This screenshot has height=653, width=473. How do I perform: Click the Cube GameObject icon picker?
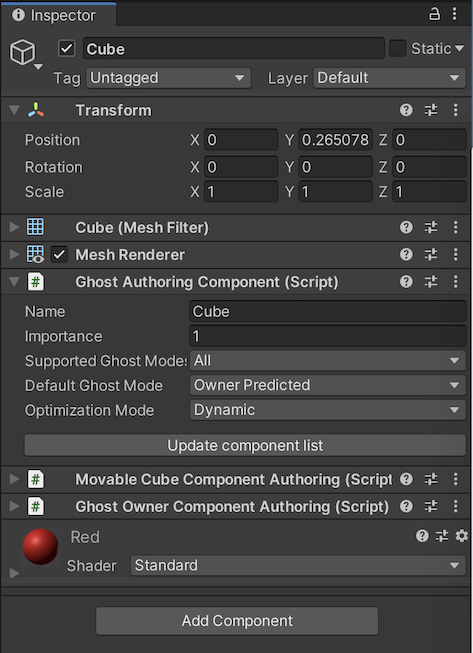tap(25, 53)
